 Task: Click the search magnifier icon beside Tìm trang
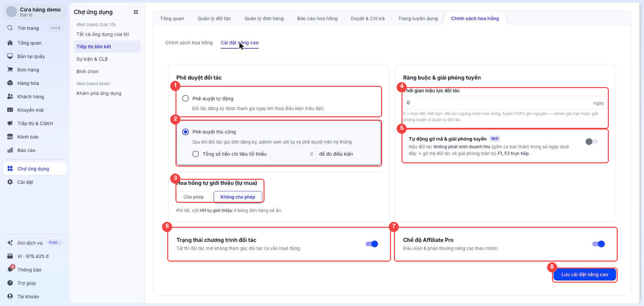click(10, 28)
